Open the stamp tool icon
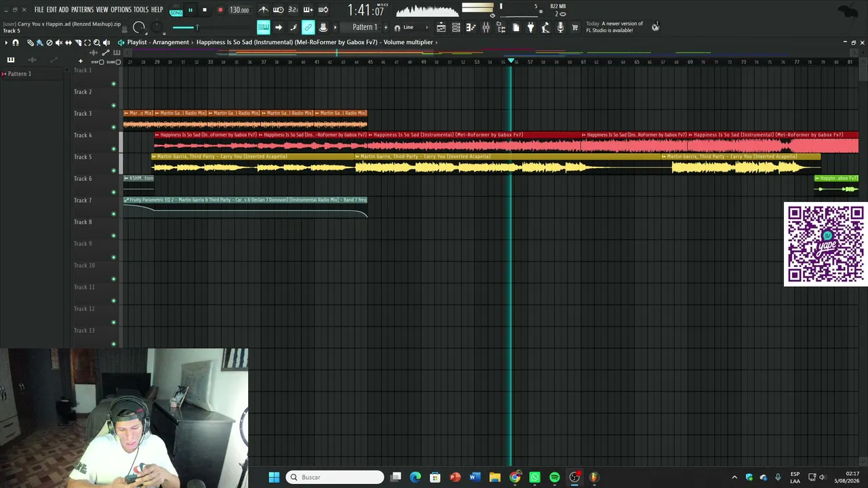The width and height of the screenshot is (868, 488). pyautogui.click(x=323, y=27)
